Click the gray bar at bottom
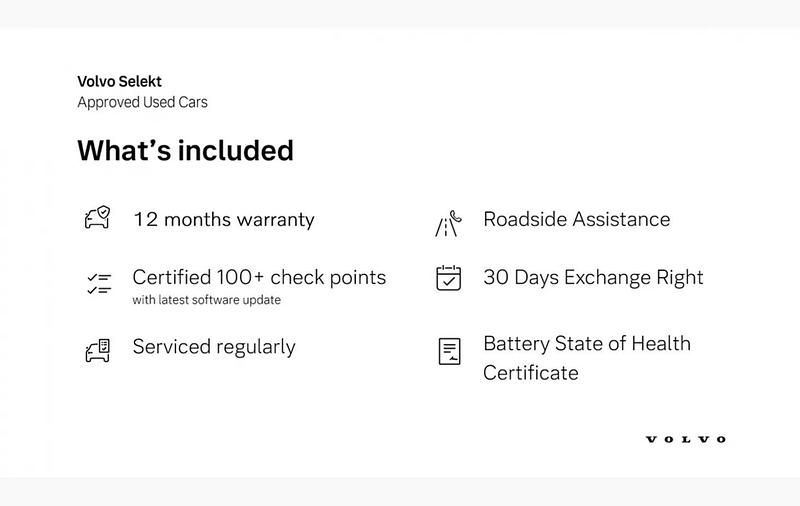 point(400,491)
